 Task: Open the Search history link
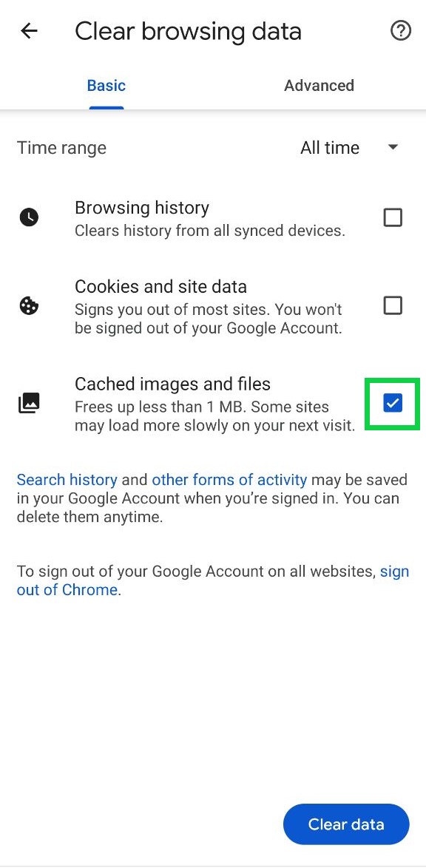click(x=67, y=479)
